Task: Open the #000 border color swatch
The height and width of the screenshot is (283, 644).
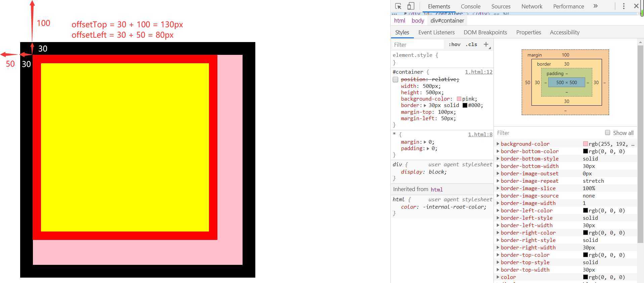Action: click(x=465, y=105)
